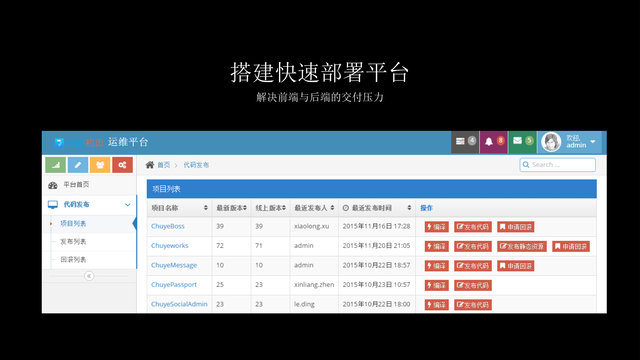
Task: Click the search magnifier icon
Action: pos(526,164)
